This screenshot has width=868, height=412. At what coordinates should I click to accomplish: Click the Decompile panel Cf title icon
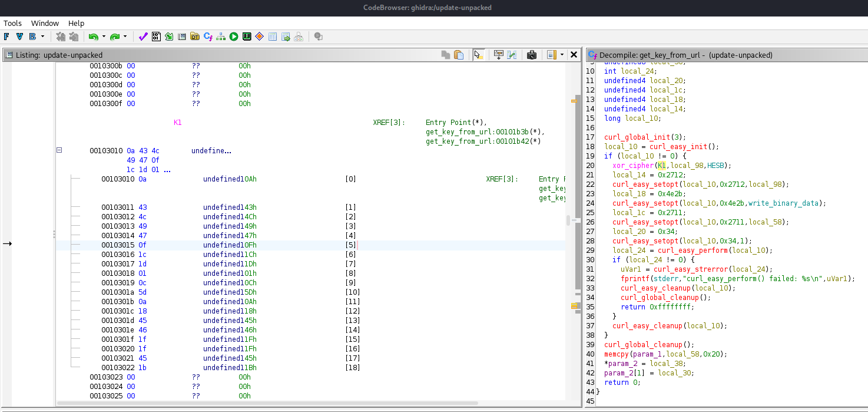click(x=592, y=55)
